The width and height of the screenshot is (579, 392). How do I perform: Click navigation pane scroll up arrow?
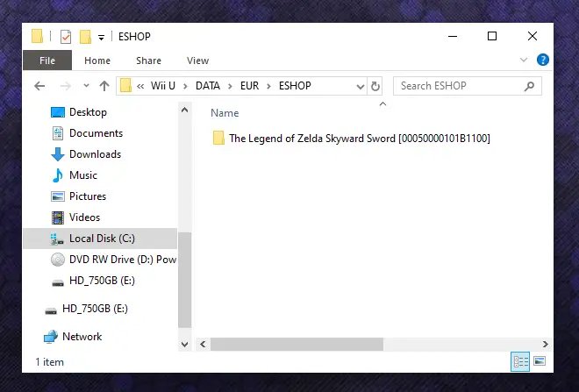tap(184, 110)
